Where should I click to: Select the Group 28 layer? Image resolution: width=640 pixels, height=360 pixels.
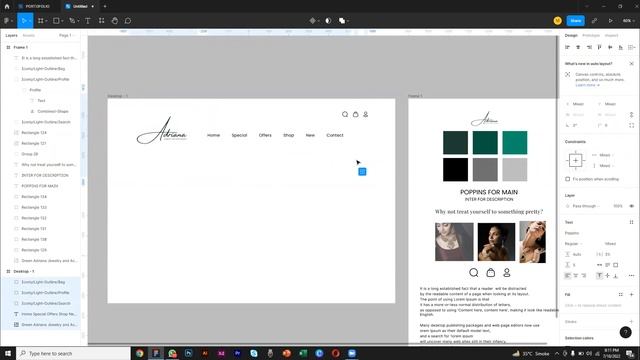click(x=29, y=154)
